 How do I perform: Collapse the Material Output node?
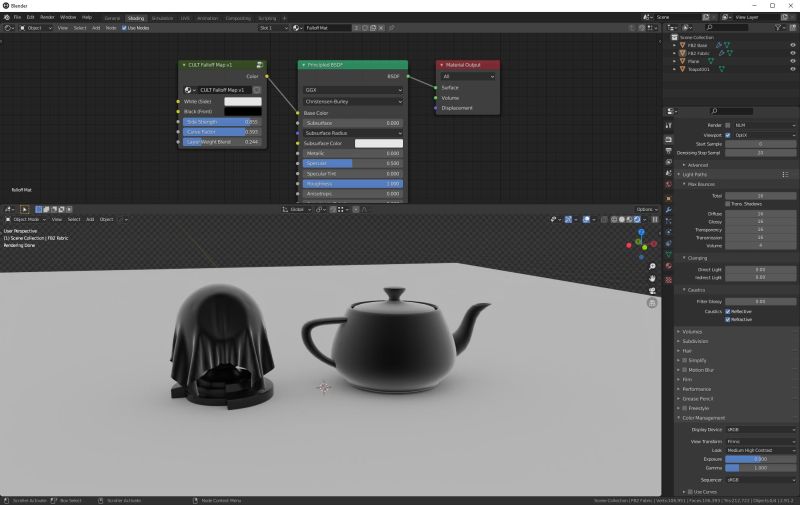click(441, 65)
